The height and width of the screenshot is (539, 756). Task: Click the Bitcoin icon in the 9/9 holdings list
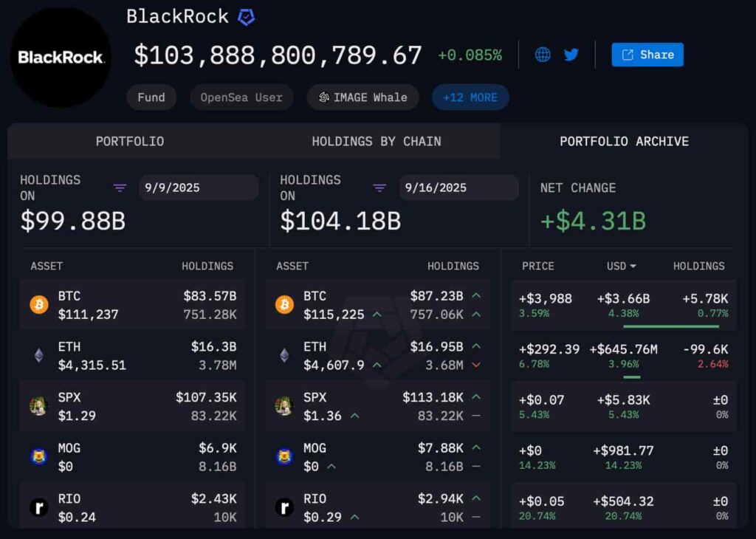click(x=38, y=303)
